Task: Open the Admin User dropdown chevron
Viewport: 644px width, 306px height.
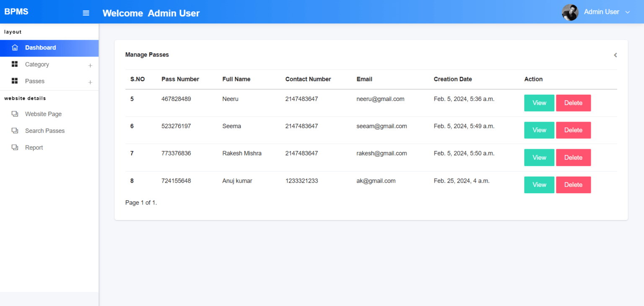Action: coord(627,12)
